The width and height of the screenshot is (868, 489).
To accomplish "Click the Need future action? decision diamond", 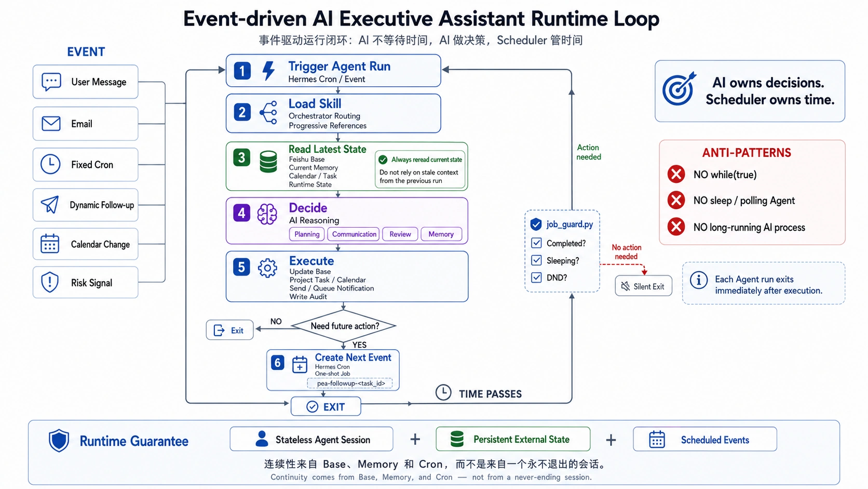I will click(x=344, y=326).
